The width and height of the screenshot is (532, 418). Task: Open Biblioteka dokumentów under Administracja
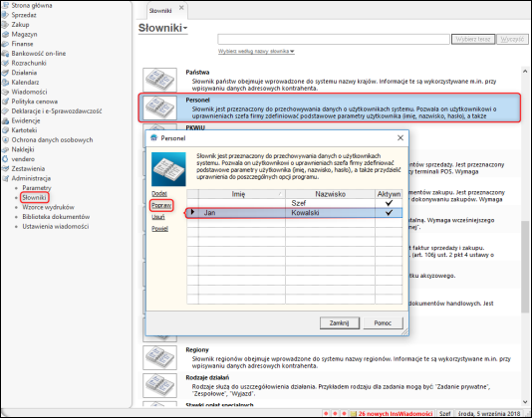56,217
